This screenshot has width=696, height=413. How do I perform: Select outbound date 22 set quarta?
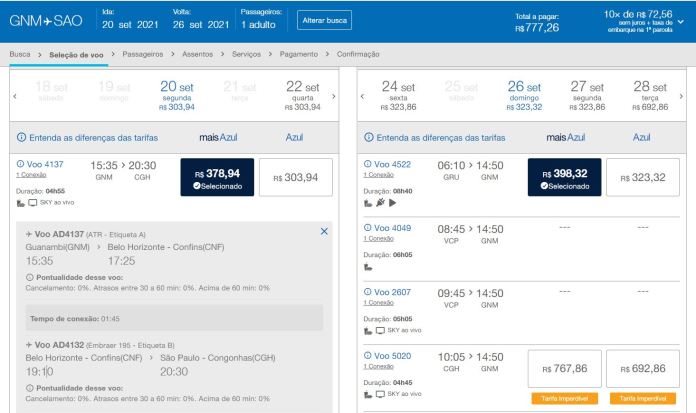(303, 95)
